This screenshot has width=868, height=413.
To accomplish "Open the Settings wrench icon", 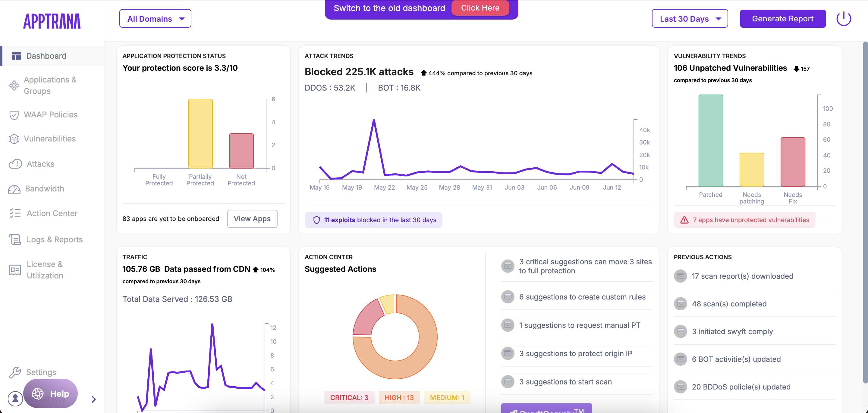I will [15, 372].
